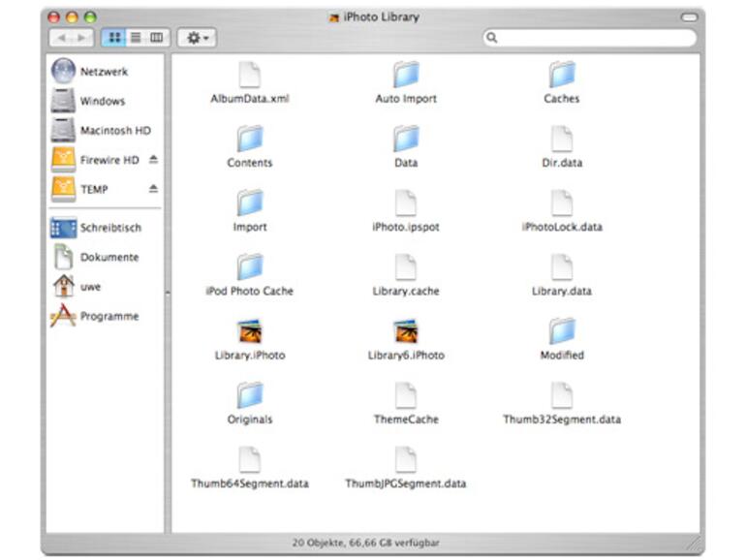Click the iPhoto Library title icon
Viewport: 746px width, 560px height.
click(334, 17)
